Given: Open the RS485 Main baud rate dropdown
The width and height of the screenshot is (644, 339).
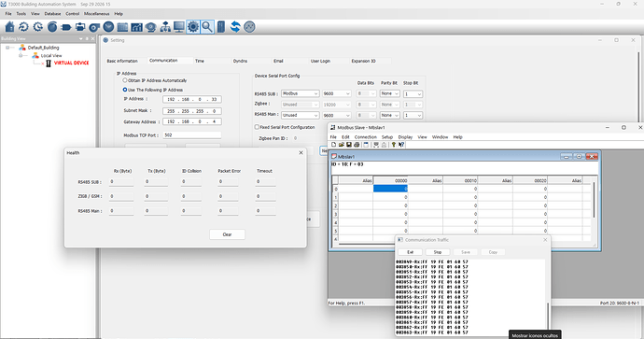Looking at the screenshot, I should click(336, 116).
